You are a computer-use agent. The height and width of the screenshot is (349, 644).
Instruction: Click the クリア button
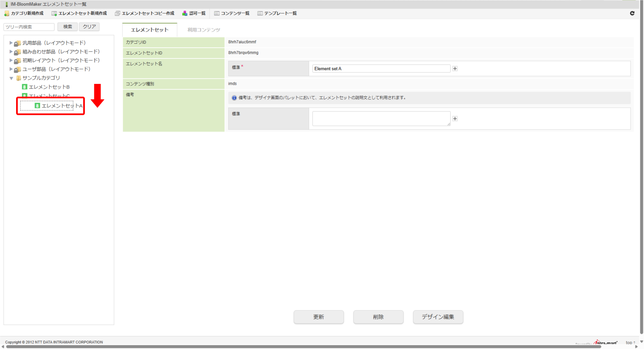[x=89, y=27]
